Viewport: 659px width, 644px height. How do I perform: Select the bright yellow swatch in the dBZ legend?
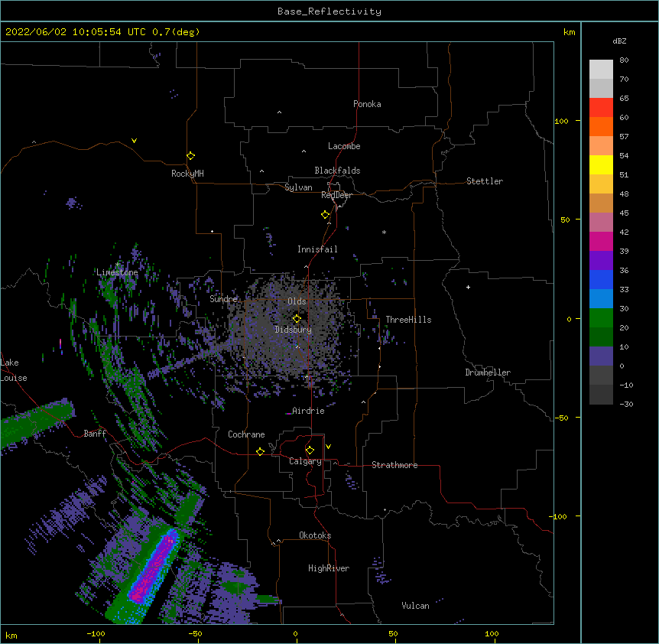(601, 164)
